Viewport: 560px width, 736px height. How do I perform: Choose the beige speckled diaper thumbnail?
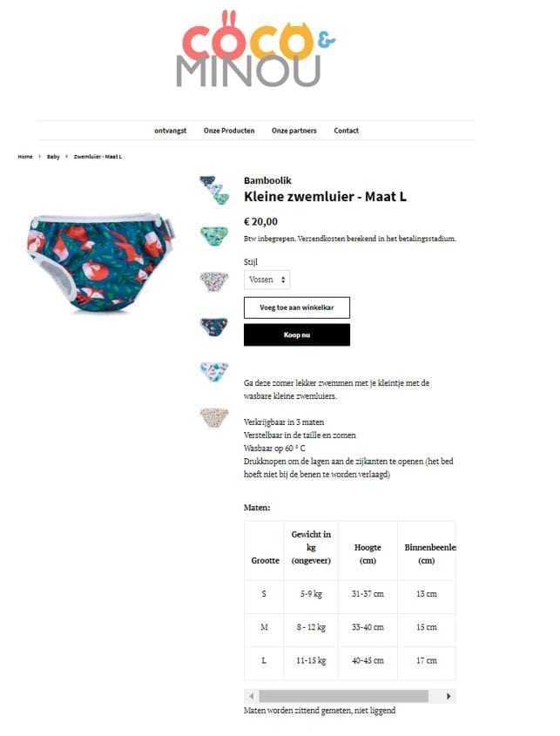pyautogui.click(x=214, y=417)
